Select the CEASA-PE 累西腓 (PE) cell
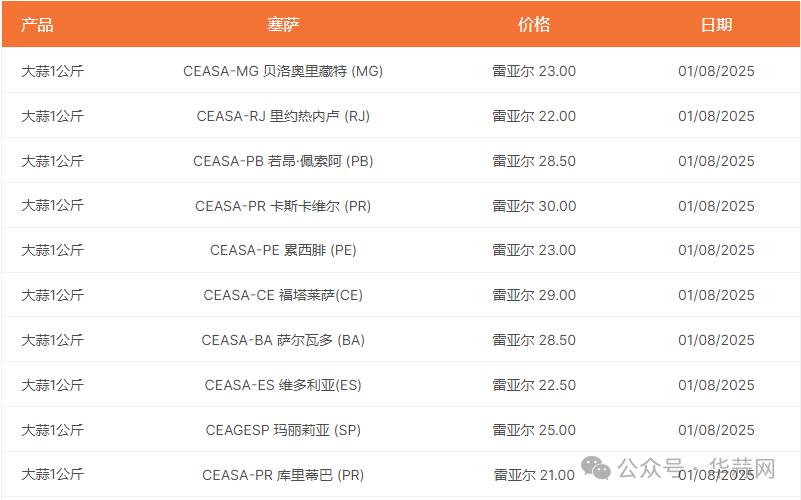The width and height of the screenshot is (801, 500). pyautogui.click(x=283, y=250)
